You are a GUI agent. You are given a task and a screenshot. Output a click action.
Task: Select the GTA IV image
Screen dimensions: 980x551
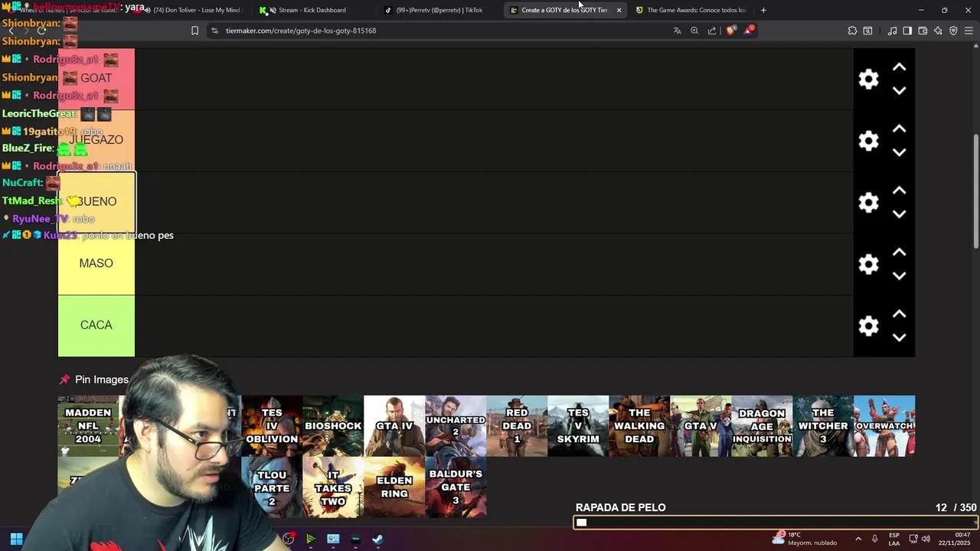coord(394,425)
